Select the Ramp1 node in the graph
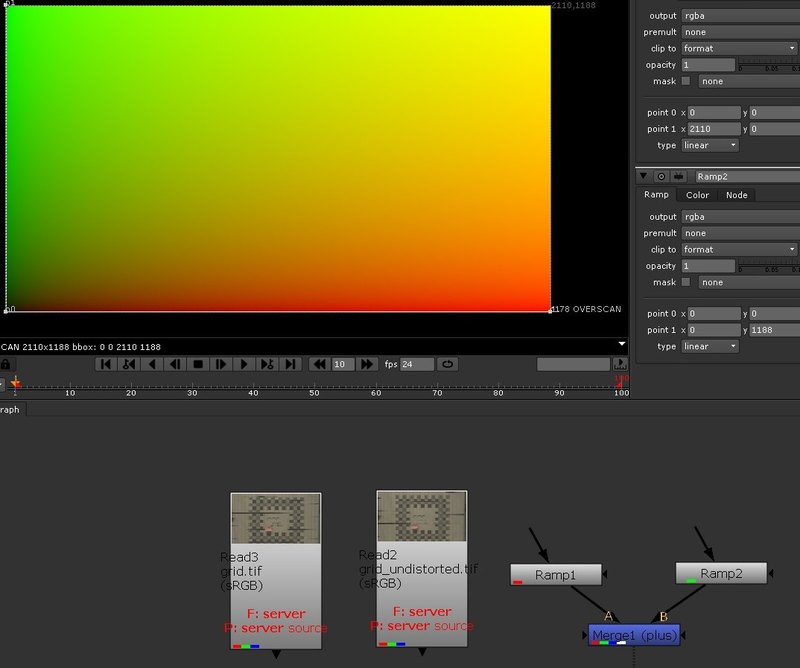This screenshot has width=800, height=668. tap(556, 574)
